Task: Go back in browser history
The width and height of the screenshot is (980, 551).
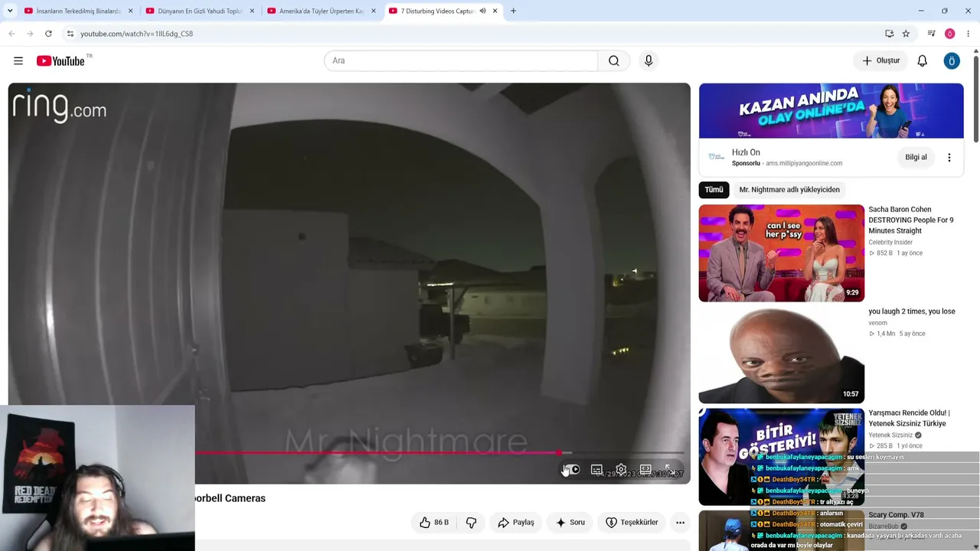Action: pos(11,34)
